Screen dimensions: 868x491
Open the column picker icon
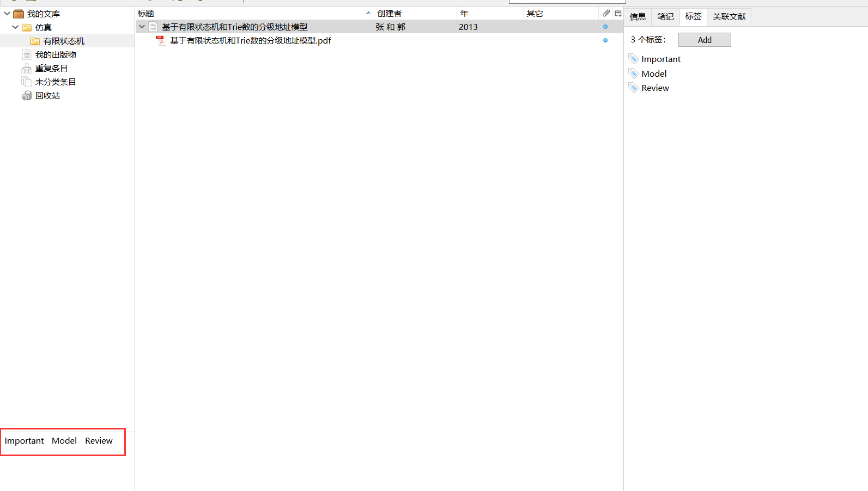(618, 13)
